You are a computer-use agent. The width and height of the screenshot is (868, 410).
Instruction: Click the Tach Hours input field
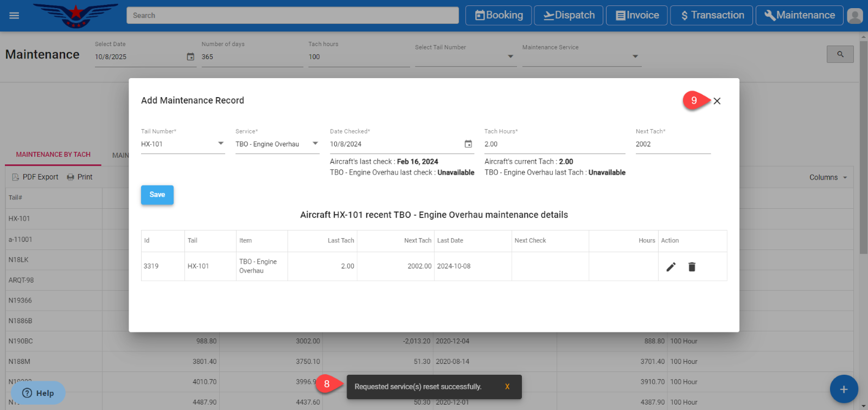[x=553, y=144]
